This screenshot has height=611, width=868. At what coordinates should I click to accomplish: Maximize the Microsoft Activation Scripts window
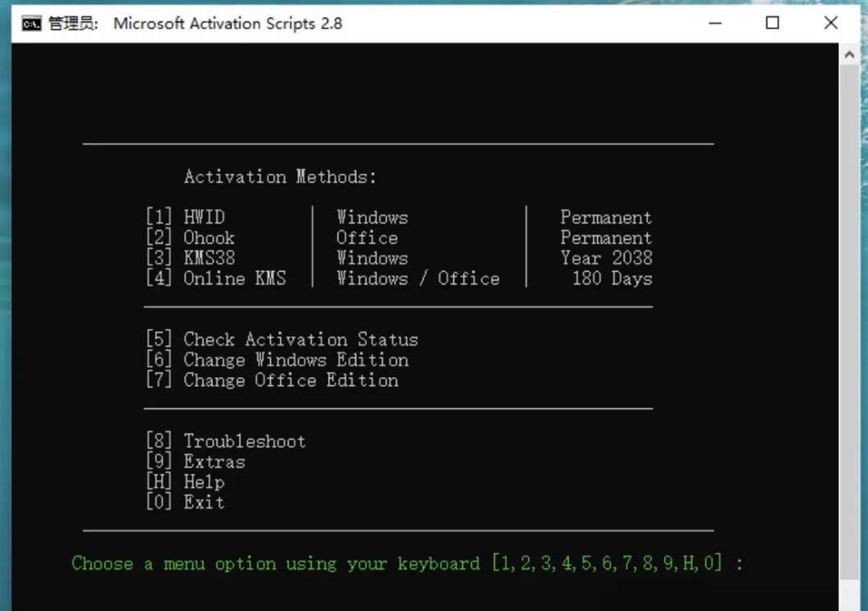click(772, 23)
